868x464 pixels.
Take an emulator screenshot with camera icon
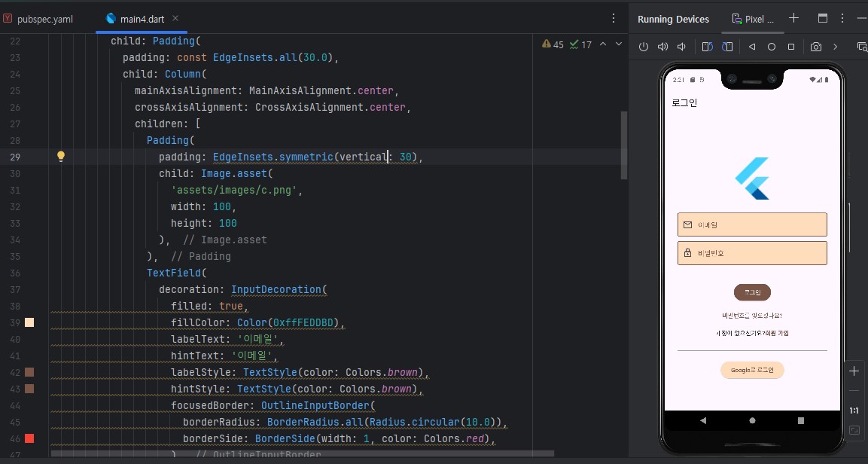click(816, 47)
